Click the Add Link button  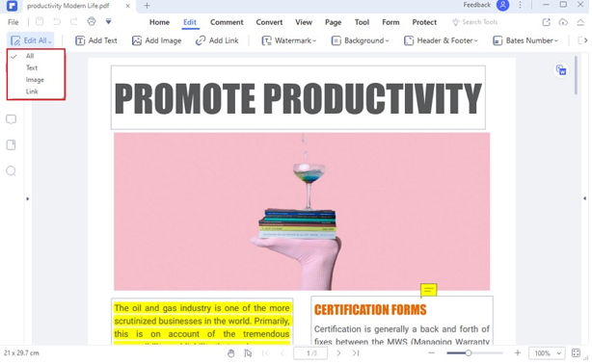217,40
